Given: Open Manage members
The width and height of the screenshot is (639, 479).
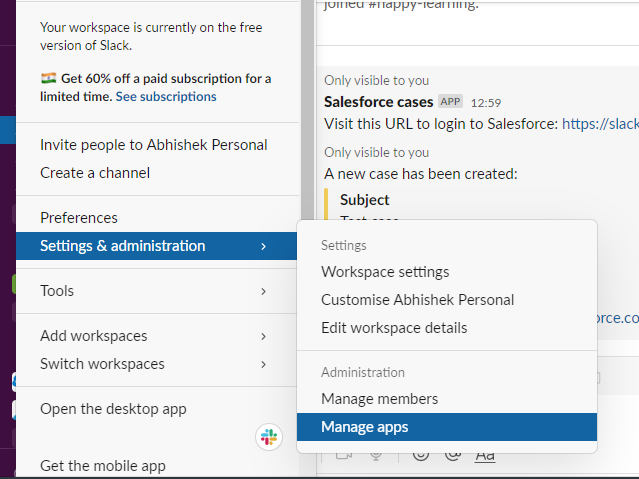Looking at the screenshot, I should pos(447,399).
